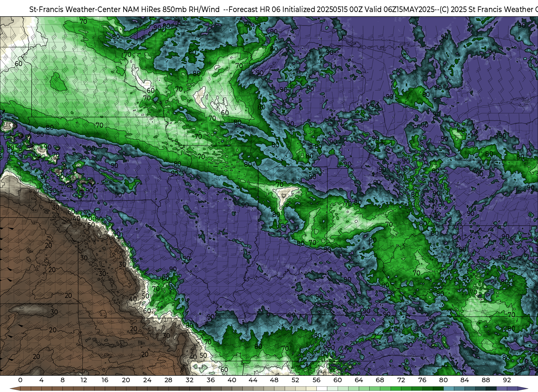Click the purple right arrow end of colorbar
Screen dimensions: 538x392
[x=523, y=389]
